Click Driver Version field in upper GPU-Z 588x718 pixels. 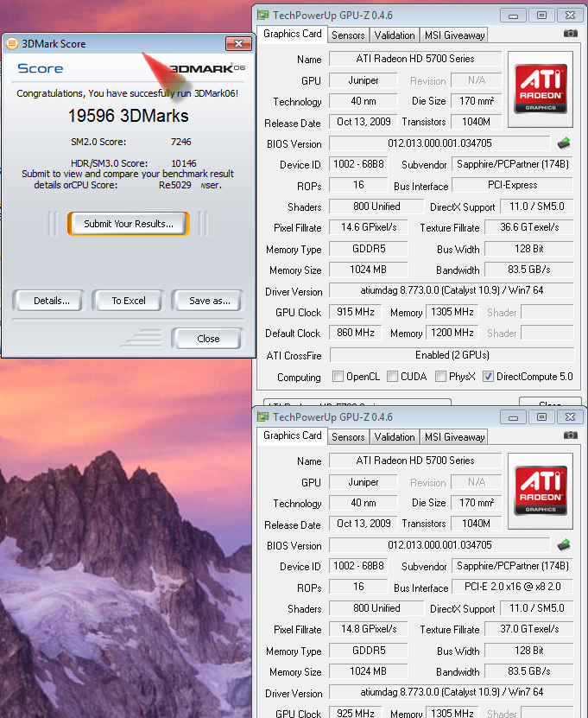452,289
